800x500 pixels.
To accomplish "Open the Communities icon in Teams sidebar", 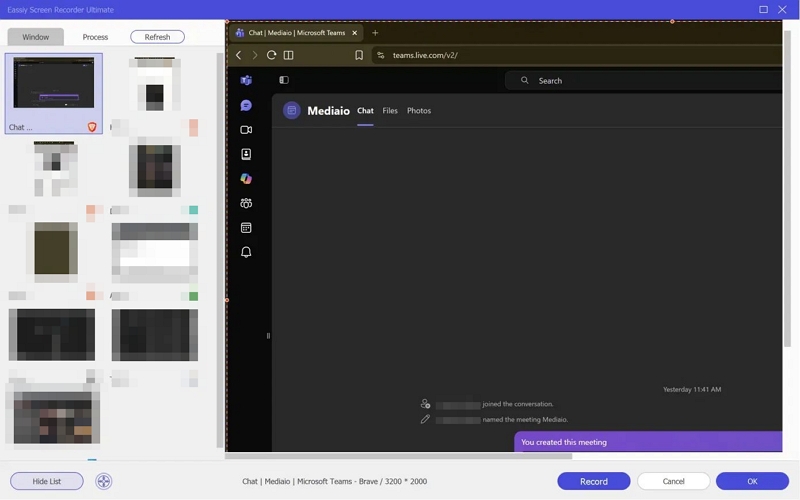I will [246, 203].
